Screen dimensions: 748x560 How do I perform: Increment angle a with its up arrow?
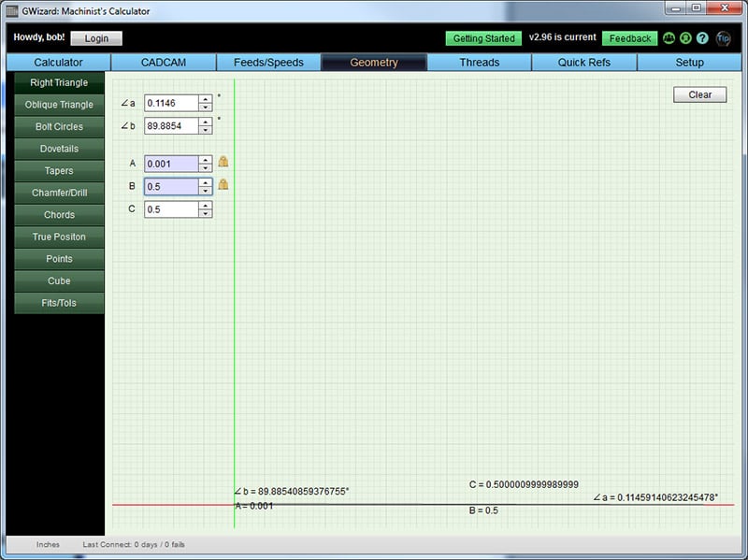tap(206, 100)
